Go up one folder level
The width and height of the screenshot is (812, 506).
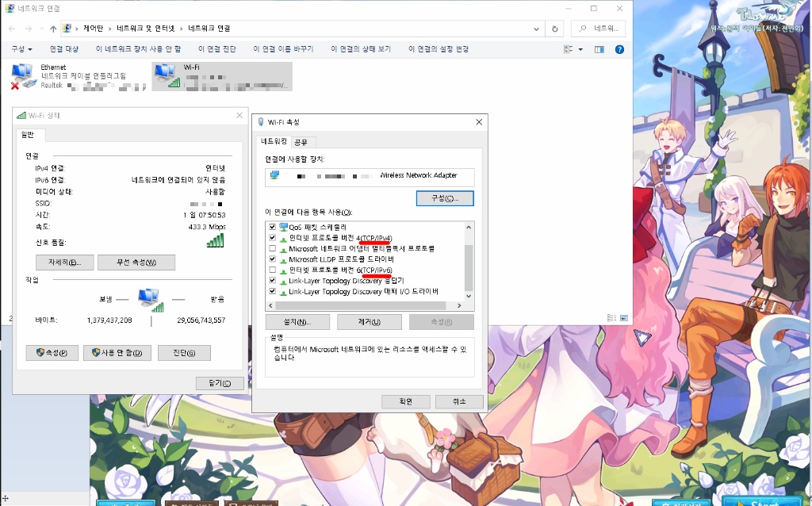coord(53,29)
